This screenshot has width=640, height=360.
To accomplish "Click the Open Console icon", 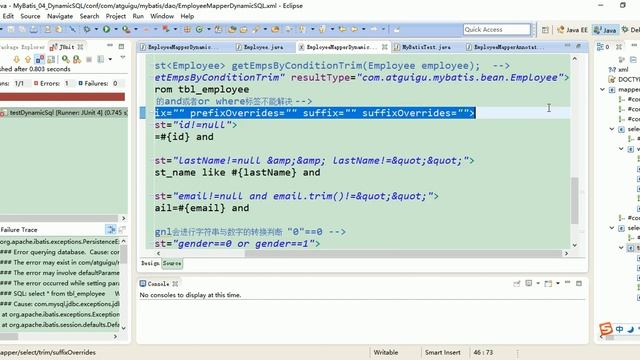I will (x=548, y=283).
